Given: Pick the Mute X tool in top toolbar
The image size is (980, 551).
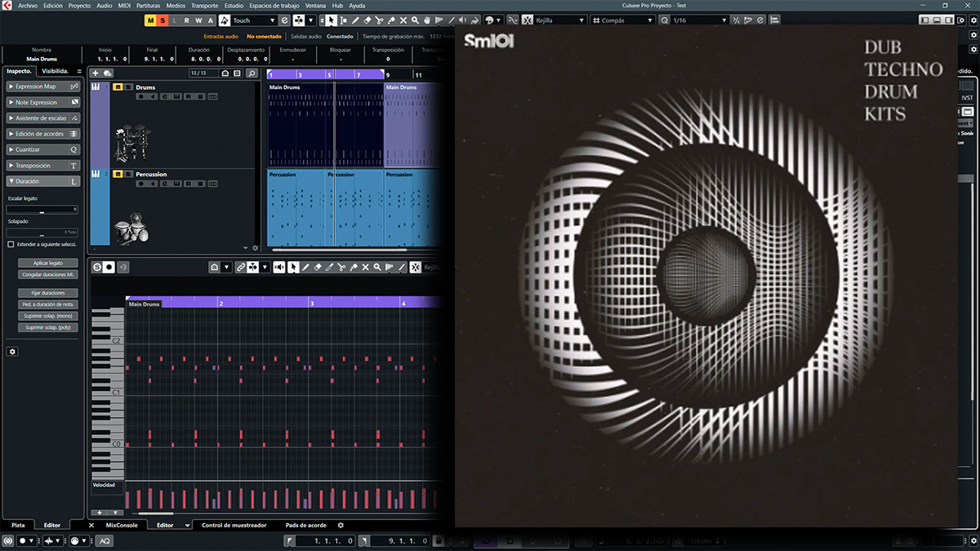Looking at the screenshot, I should pyautogui.click(x=403, y=20).
